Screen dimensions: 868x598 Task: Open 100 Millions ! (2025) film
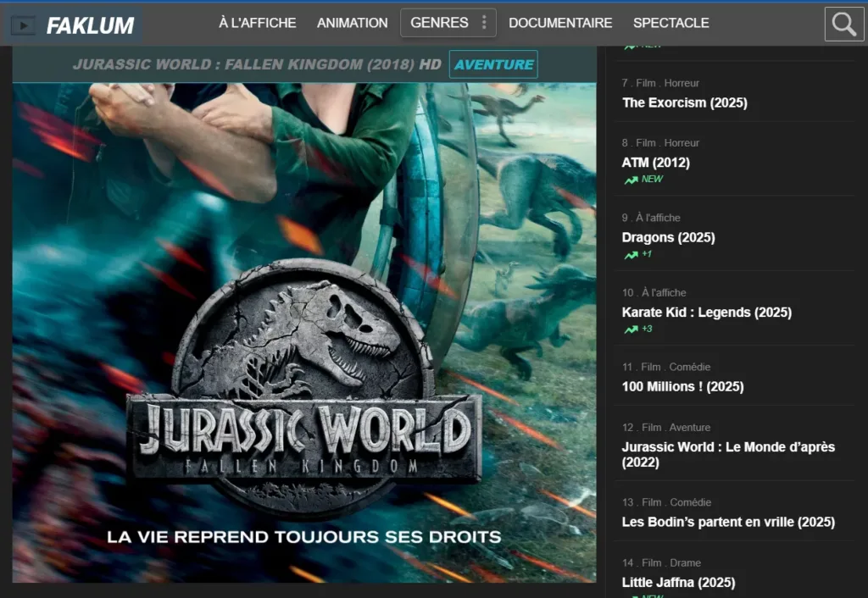[x=682, y=386]
